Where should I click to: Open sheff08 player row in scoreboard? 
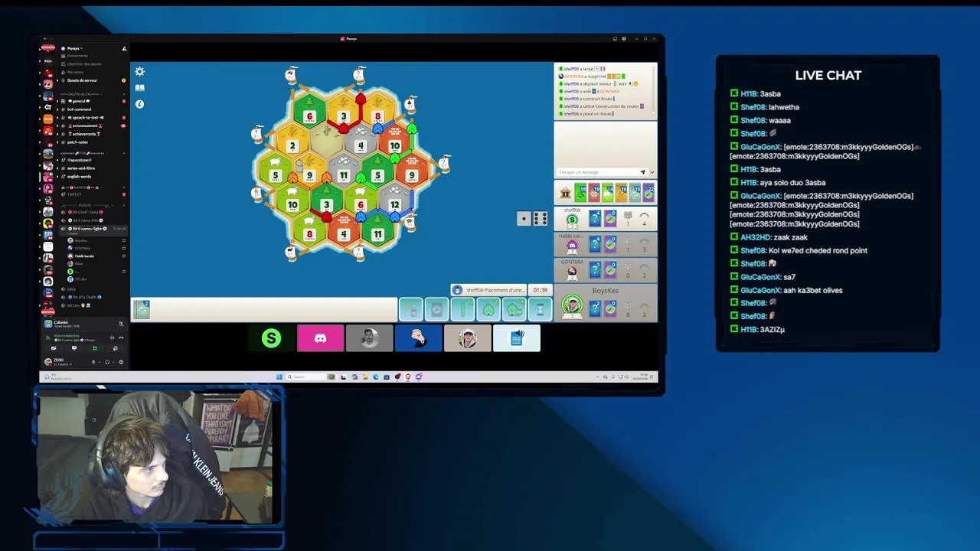tap(605, 219)
